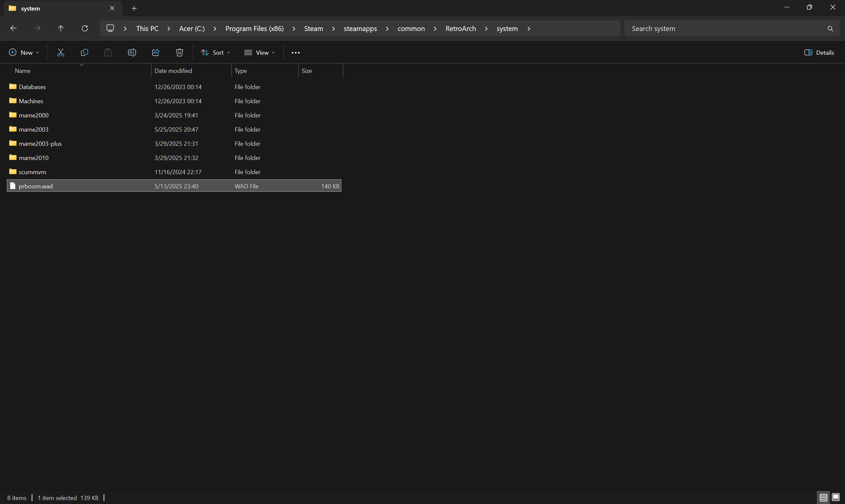Select the Databases folder
This screenshot has height=504, width=845.
point(174,87)
